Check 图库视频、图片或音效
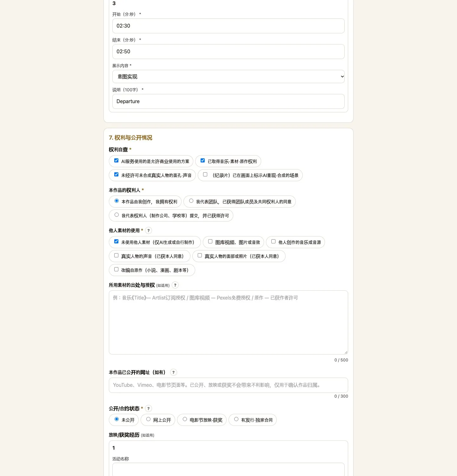 210,241
